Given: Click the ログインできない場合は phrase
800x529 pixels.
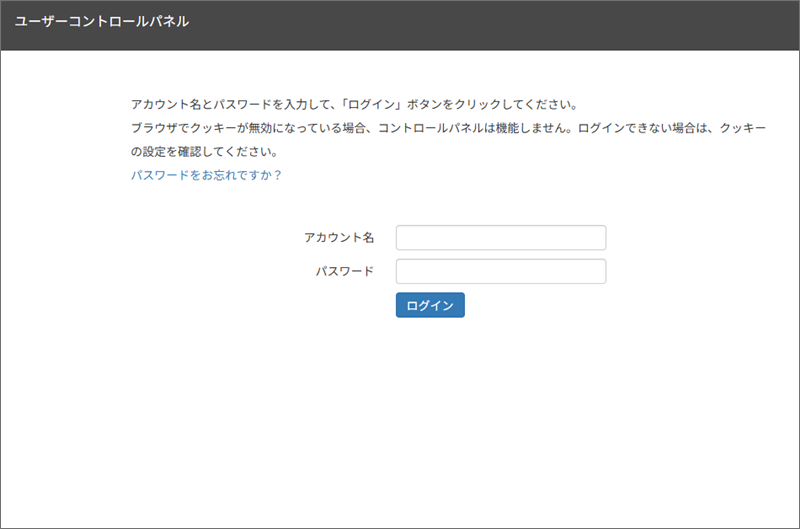Looking at the screenshot, I should click(x=645, y=129).
